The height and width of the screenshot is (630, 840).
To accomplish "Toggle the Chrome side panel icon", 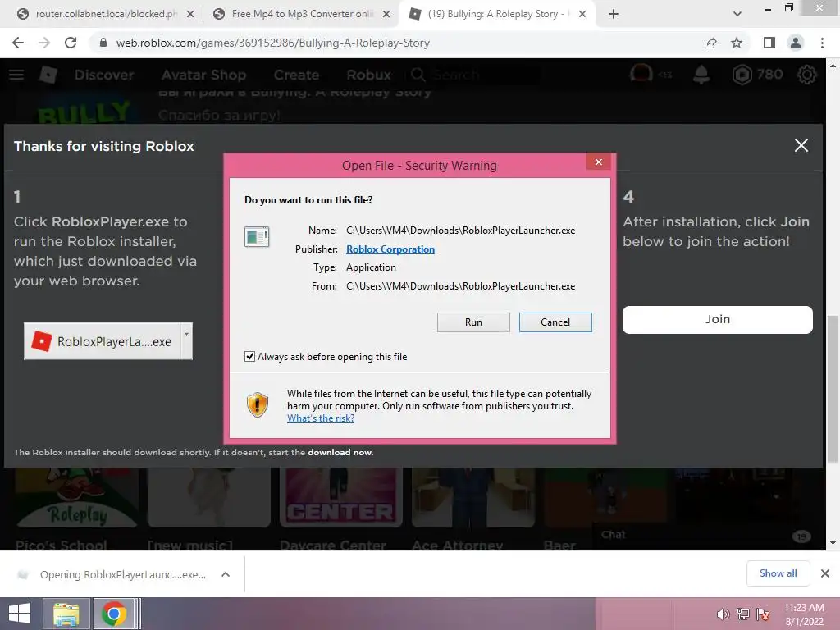I will pyautogui.click(x=769, y=43).
